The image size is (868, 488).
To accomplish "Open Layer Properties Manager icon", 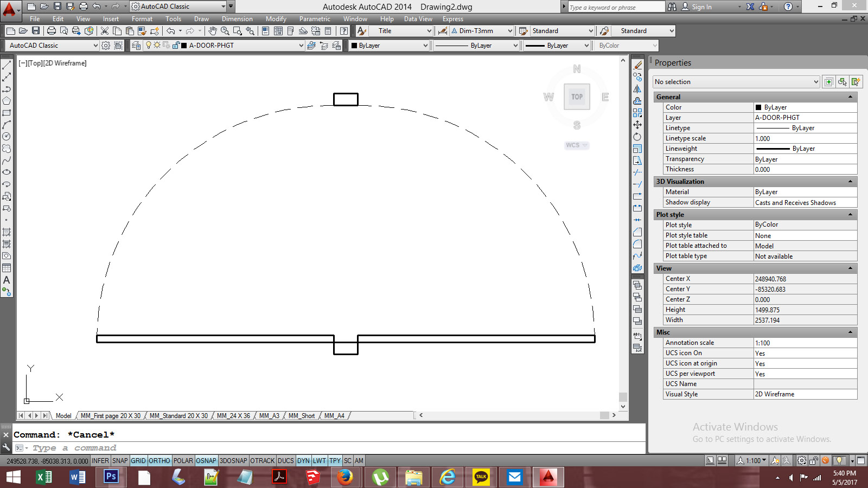I will coord(136,46).
